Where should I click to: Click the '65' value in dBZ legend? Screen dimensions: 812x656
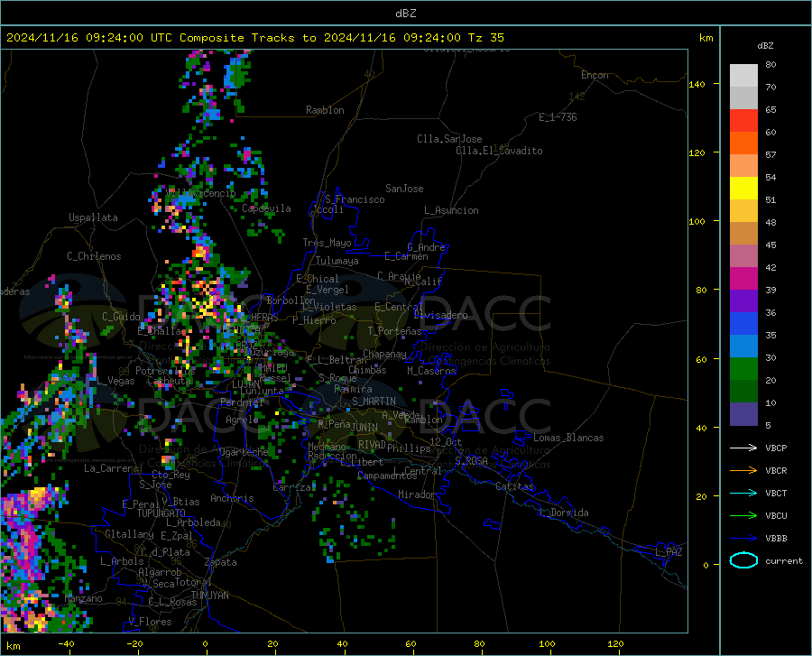click(770, 110)
